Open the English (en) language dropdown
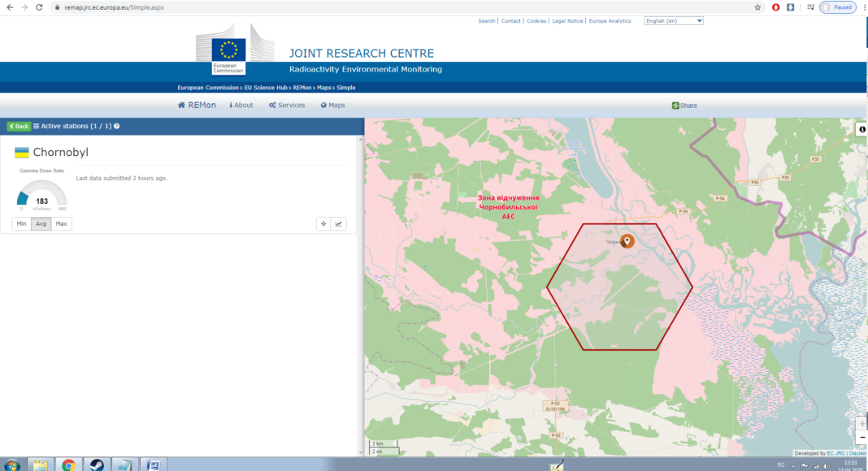Image resolution: width=868 pixels, height=471 pixels. tap(674, 21)
